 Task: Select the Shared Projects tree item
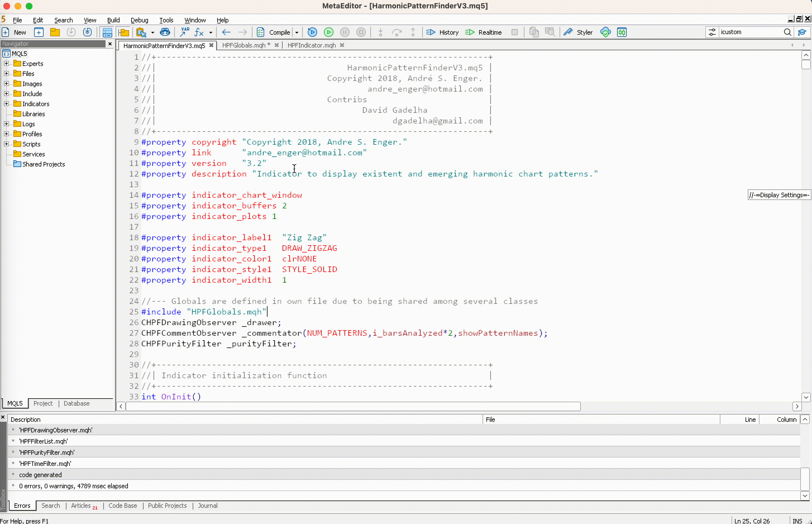[43, 164]
